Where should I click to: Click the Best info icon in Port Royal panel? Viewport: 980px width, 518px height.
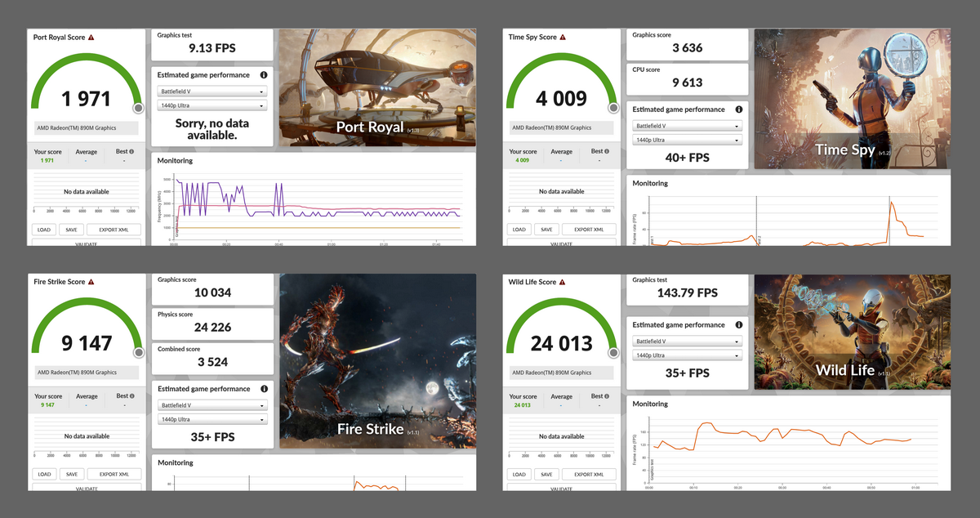[131, 151]
